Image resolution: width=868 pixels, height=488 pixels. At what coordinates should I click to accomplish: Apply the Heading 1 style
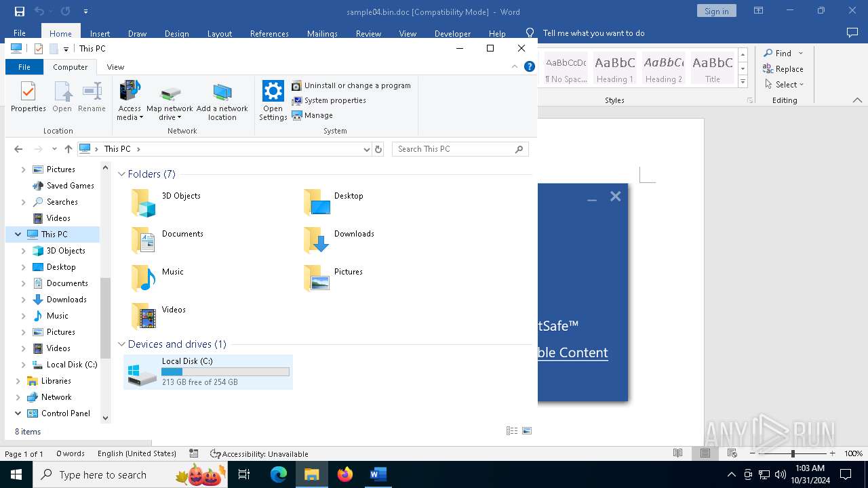tap(615, 68)
